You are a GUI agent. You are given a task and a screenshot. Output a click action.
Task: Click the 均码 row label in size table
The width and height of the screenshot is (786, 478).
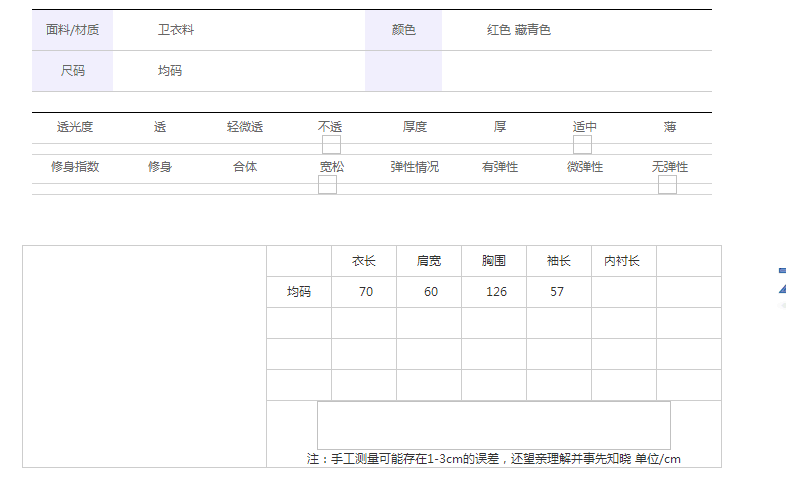coord(299,292)
